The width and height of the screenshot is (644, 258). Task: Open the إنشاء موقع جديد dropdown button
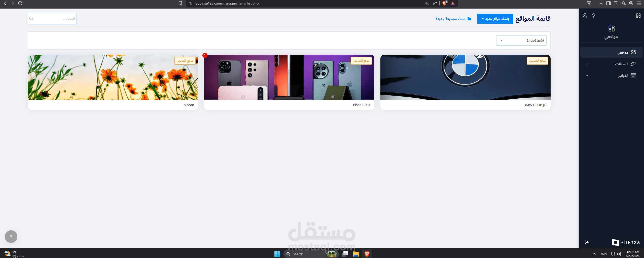click(x=495, y=19)
